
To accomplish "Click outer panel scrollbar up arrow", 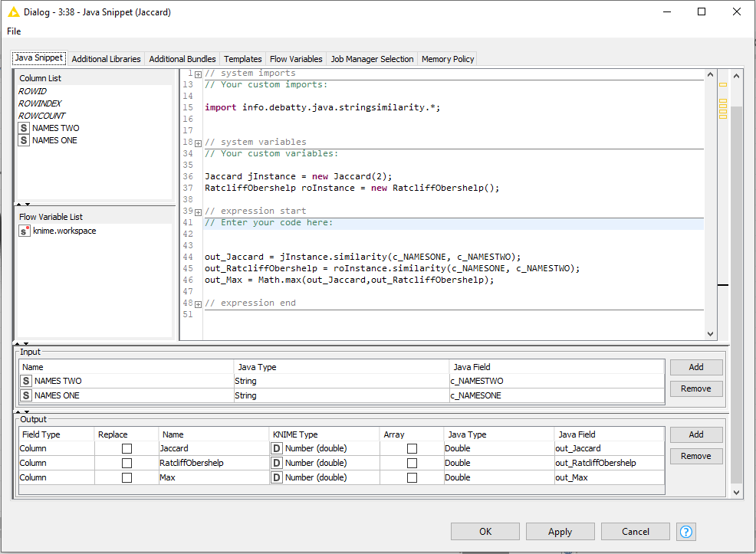I will pyautogui.click(x=736, y=76).
